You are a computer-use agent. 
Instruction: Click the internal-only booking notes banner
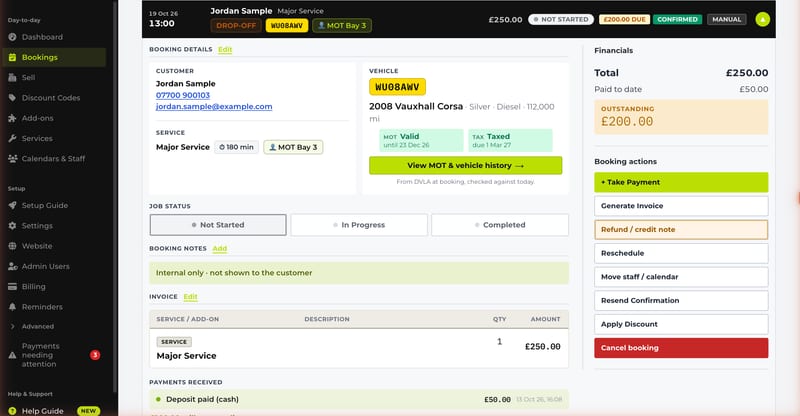359,273
